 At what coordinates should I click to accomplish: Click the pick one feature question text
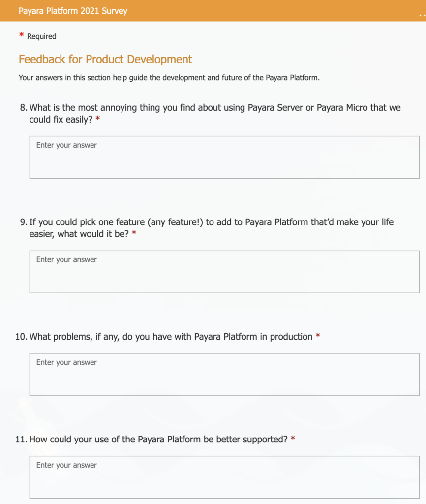(212, 228)
